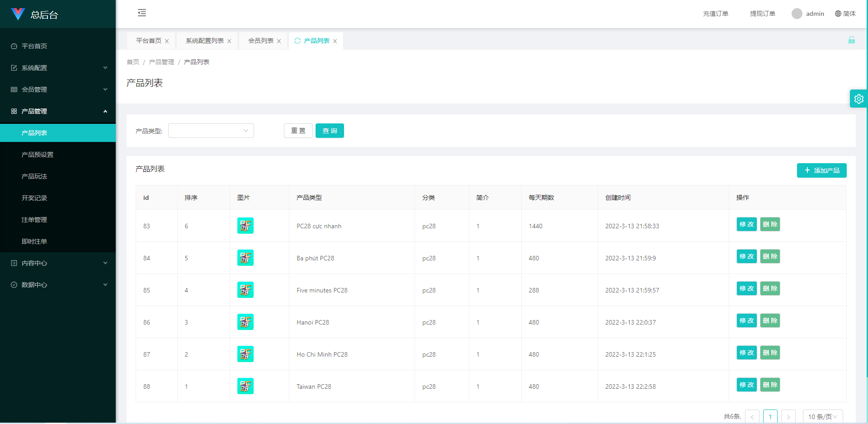Click 修改 for Hanoi PC28
The width and height of the screenshot is (868, 424).
click(x=746, y=320)
